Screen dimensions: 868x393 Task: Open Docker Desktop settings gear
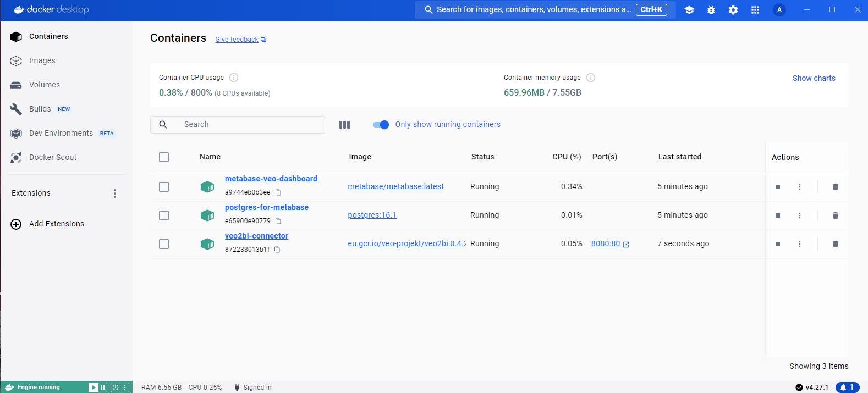click(x=733, y=10)
